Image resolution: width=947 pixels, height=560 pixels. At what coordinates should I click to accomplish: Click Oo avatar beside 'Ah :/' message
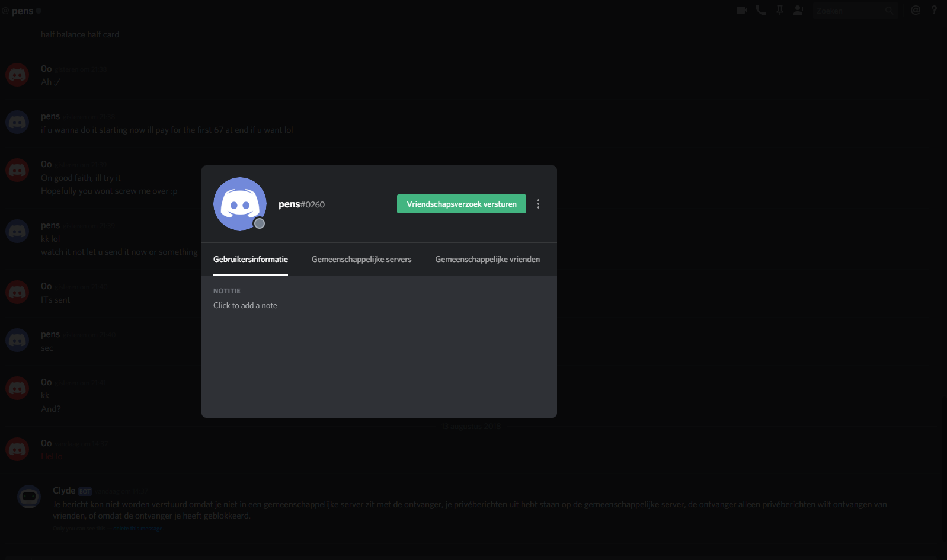(x=17, y=75)
